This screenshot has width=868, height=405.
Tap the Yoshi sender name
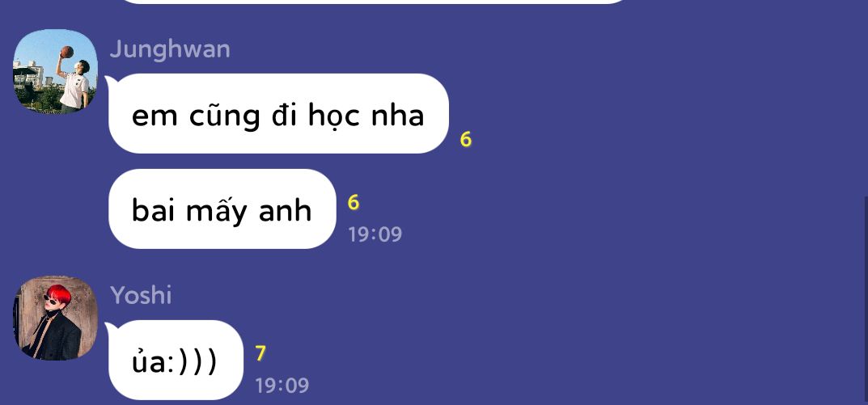[x=141, y=295]
